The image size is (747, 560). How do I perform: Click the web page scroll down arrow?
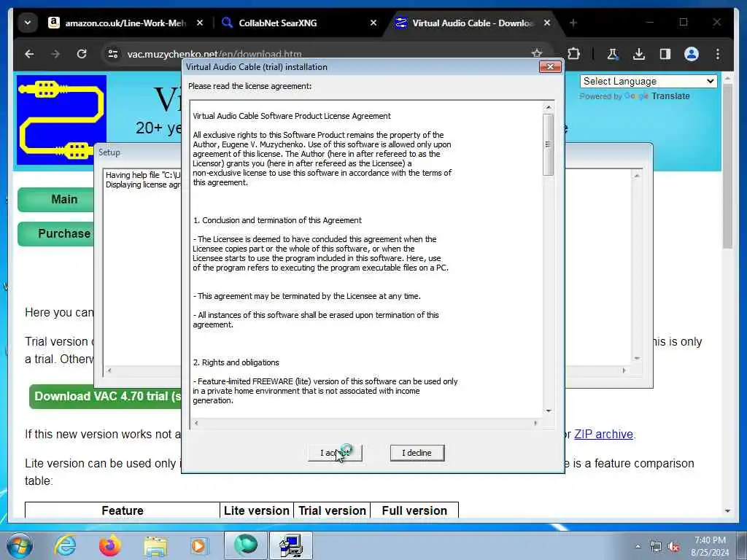coord(727,511)
